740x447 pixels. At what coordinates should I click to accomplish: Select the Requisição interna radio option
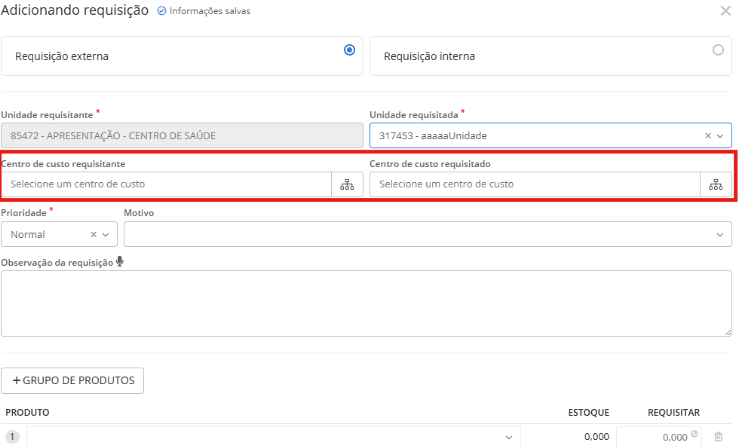click(x=717, y=50)
